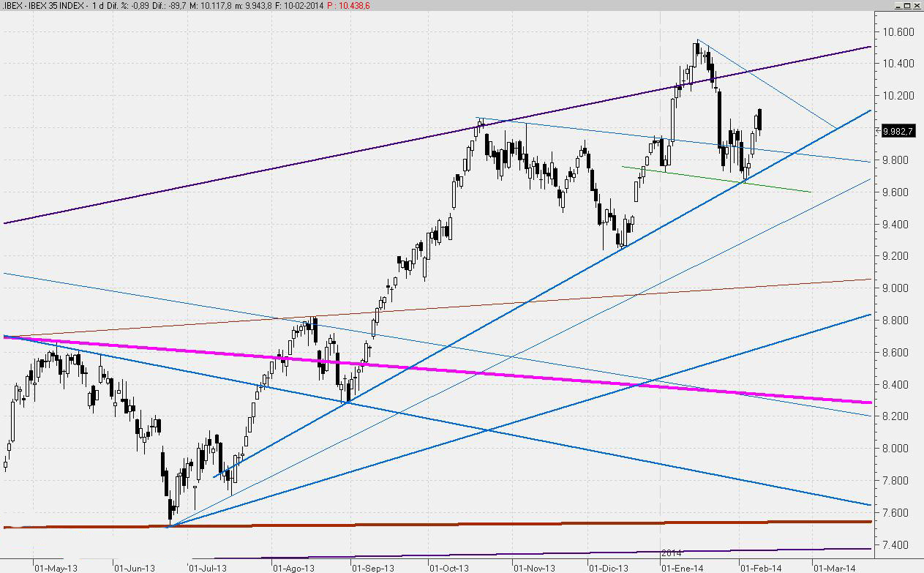Minimize the IBEX chart window
This screenshot has width=924, height=573.
coord(898,6)
